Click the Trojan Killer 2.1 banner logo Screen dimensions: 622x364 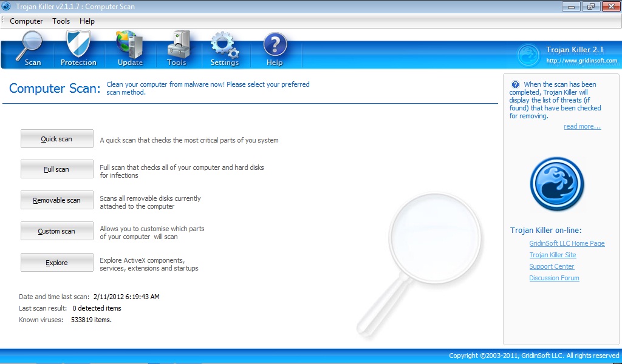click(x=529, y=55)
